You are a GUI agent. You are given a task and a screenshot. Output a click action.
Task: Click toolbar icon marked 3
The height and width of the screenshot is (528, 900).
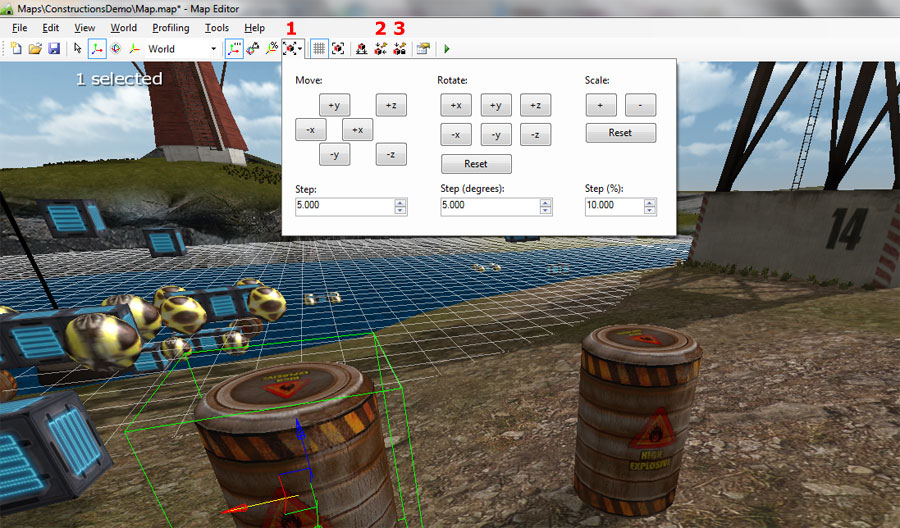coord(399,49)
